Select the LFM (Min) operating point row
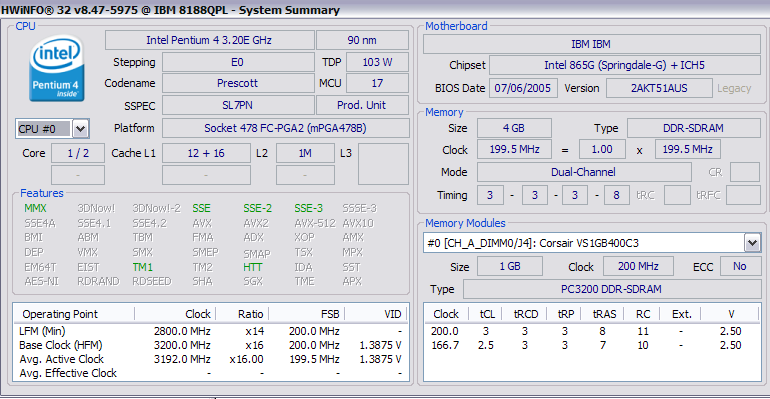The image size is (770, 399). [211, 331]
